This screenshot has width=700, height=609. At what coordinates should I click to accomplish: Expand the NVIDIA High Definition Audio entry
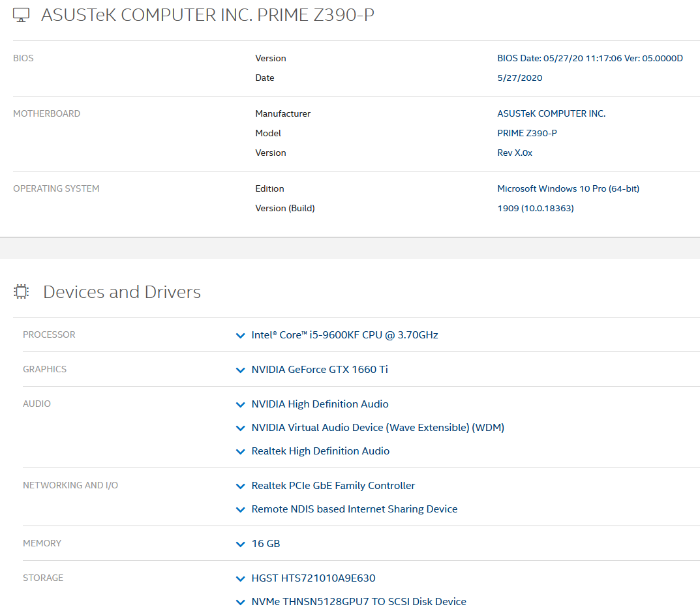click(240, 404)
